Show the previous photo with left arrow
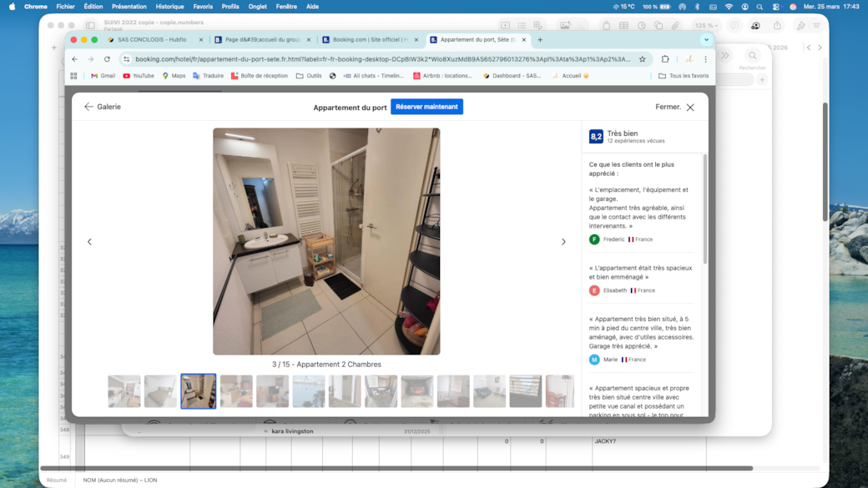Viewport: 868px width, 488px height. [x=89, y=242]
